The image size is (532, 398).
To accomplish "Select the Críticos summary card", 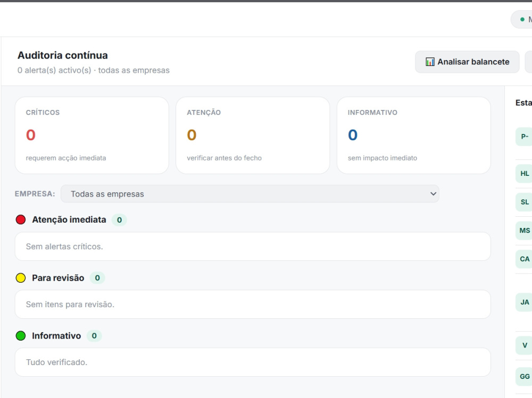I will [x=92, y=136].
